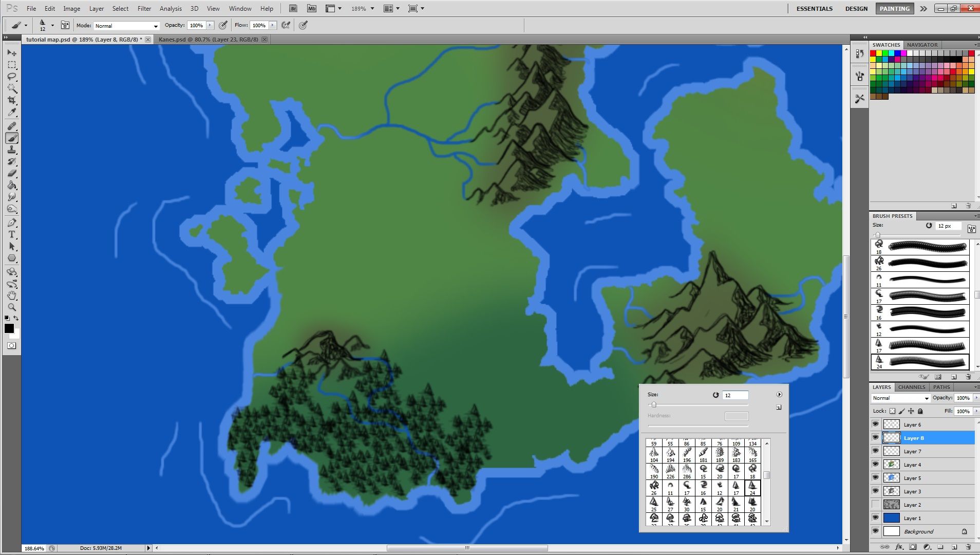Image resolution: width=980 pixels, height=555 pixels.
Task: Select the Type tool
Action: 12,234
